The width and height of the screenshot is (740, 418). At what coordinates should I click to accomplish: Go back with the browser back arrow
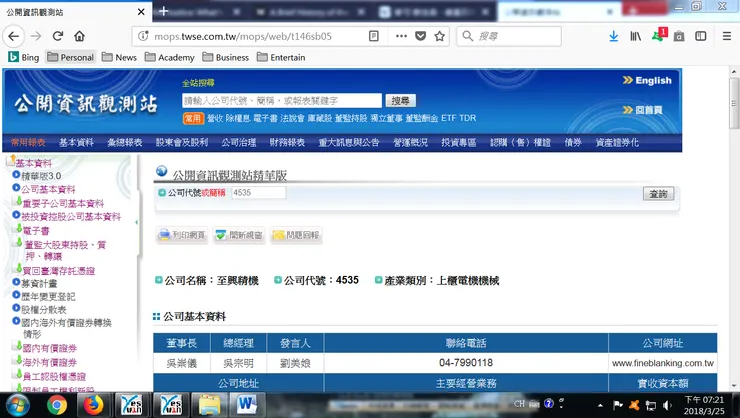pos(14,36)
